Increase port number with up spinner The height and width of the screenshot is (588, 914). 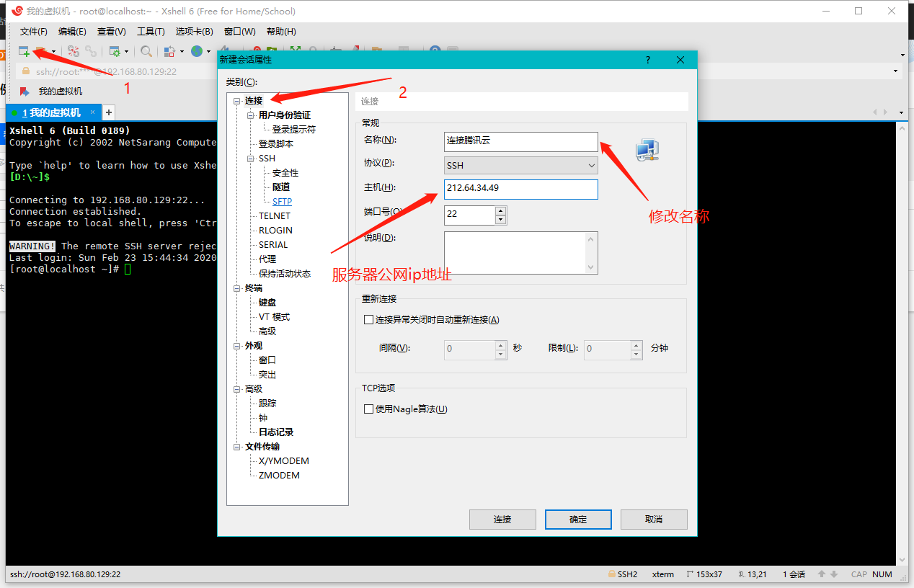(x=501, y=210)
